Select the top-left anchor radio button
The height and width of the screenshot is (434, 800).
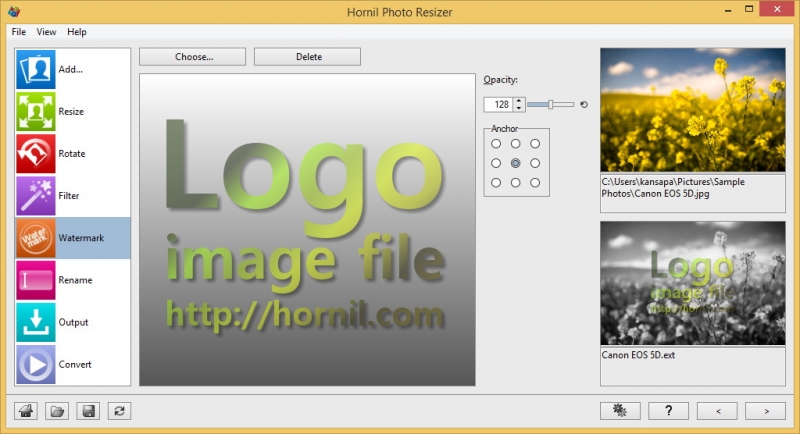[x=496, y=144]
